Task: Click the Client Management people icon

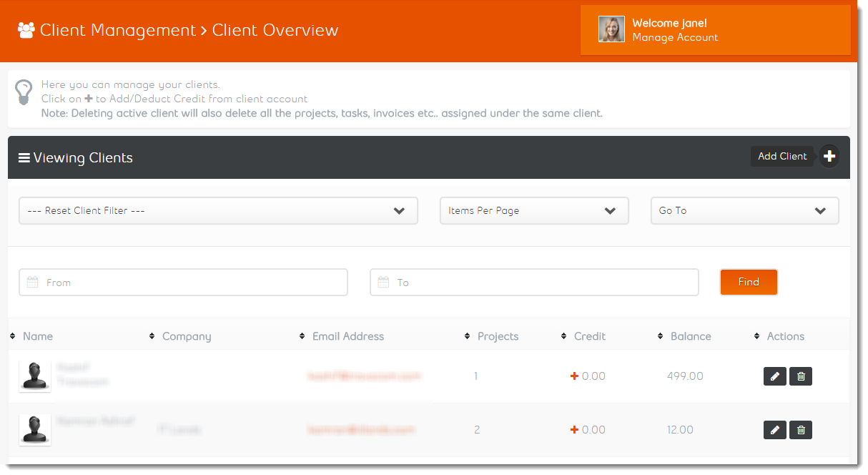Action: (26, 30)
